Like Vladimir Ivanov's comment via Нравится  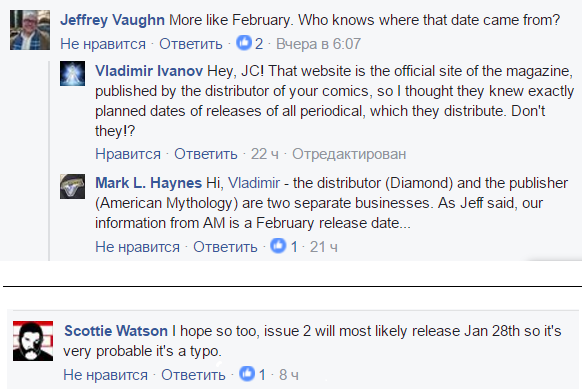[128, 154]
